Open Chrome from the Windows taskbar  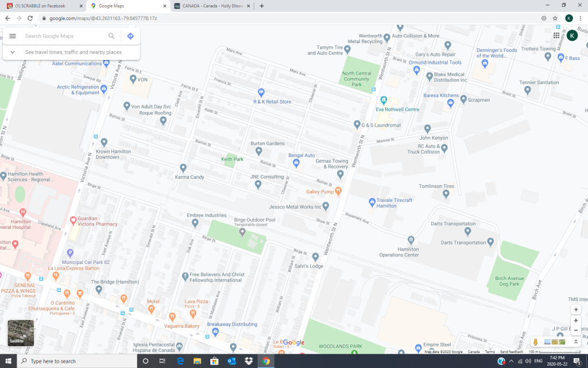click(266, 361)
